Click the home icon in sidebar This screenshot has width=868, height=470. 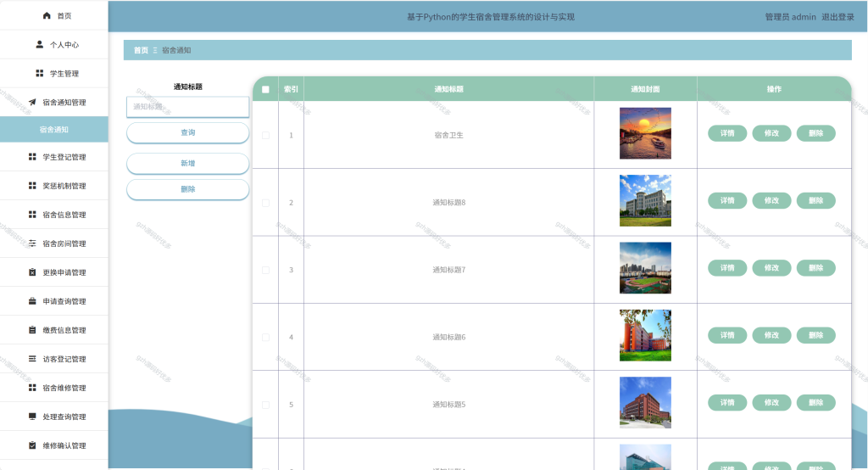click(47, 15)
